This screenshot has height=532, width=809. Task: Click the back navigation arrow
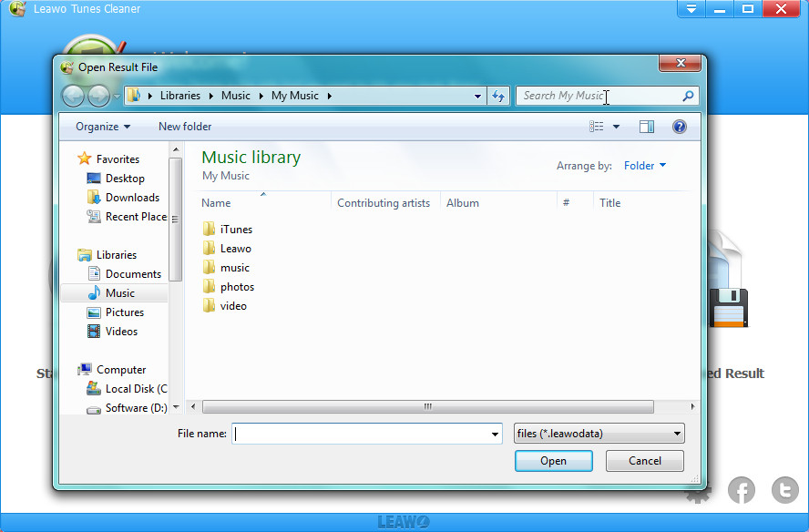coord(73,96)
